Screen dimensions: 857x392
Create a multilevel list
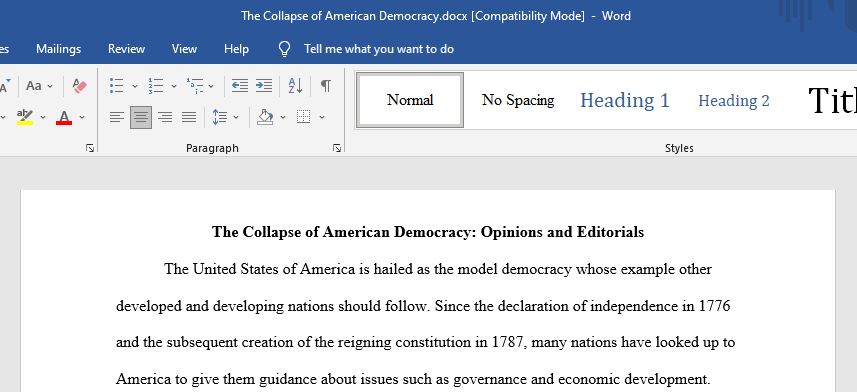coord(195,86)
